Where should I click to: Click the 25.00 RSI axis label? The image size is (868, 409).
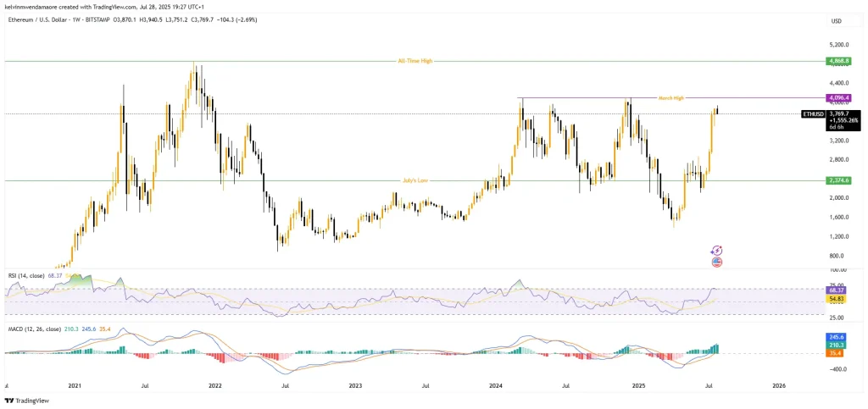[x=837, y=318]
